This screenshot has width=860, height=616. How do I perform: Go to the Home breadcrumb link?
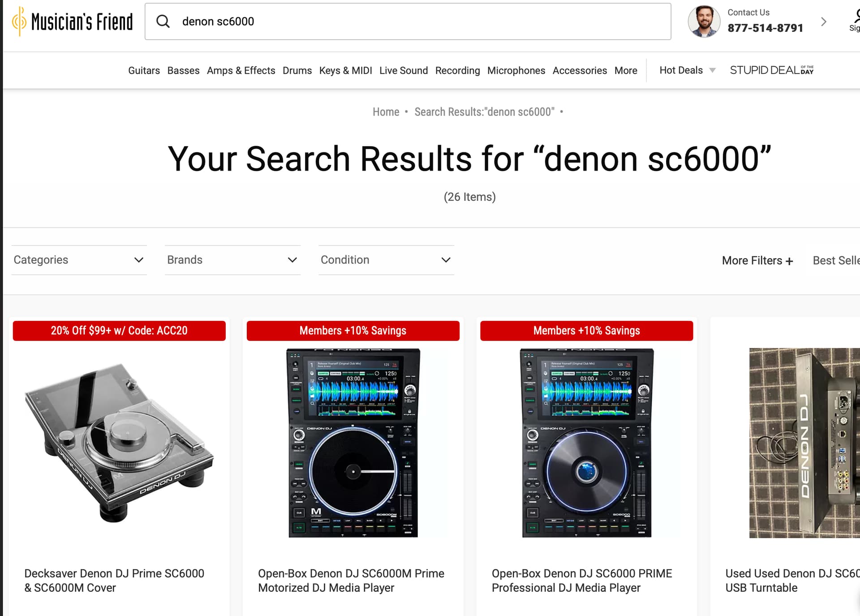point(386,112)
